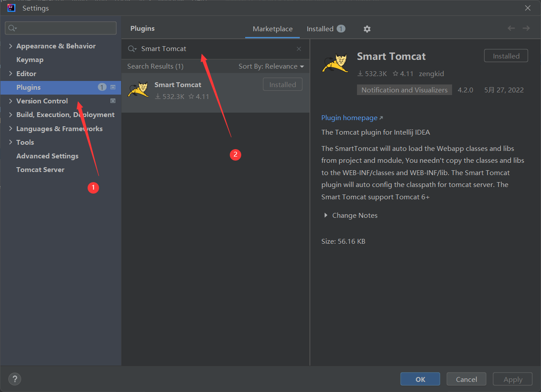541x392 pixels.
Task: Click the project-level icon beside Version Control
Action: (x=113, y=101)
